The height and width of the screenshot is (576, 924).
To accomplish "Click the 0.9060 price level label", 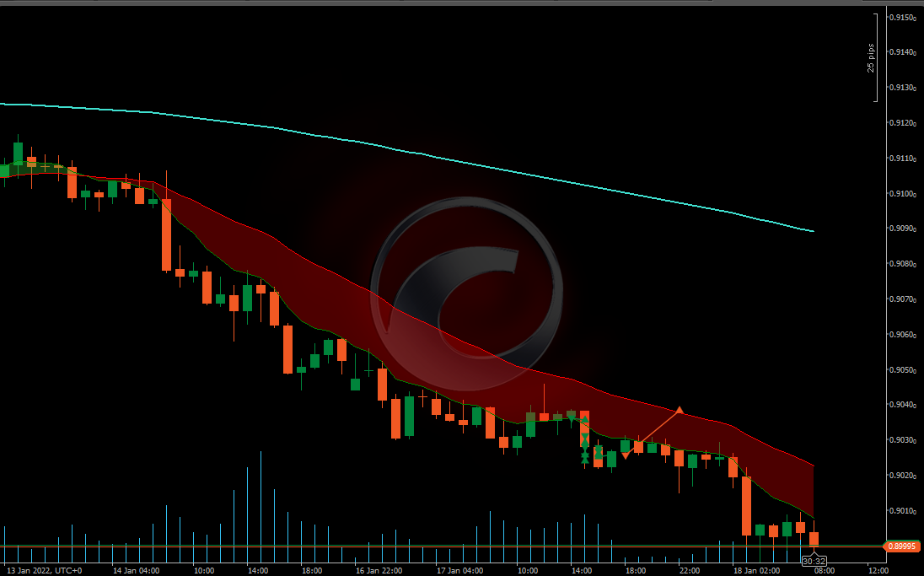I will coord(902,335).
